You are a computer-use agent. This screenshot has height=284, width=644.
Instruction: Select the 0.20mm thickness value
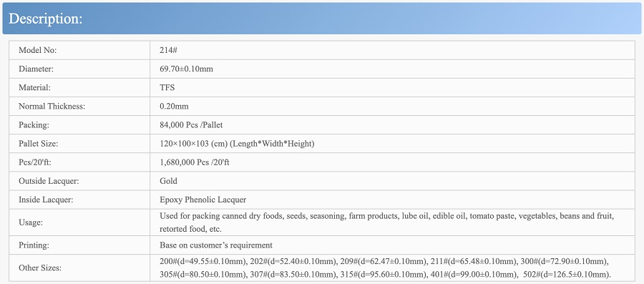tap(174, 107)
